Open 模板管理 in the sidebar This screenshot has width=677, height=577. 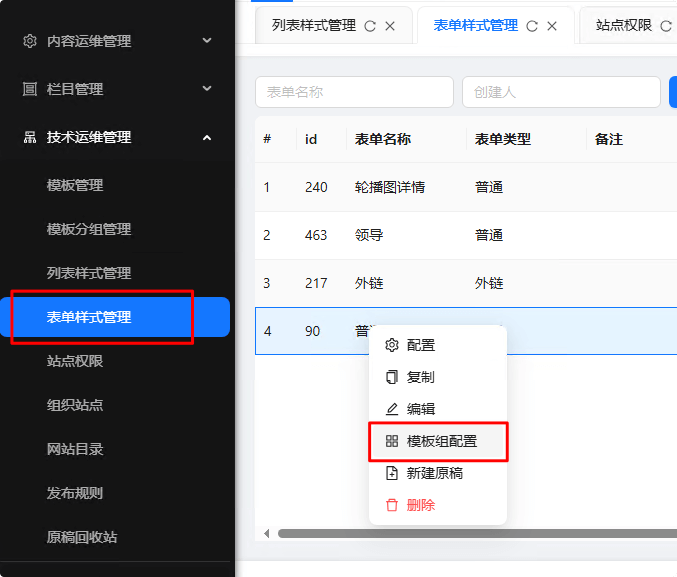click(75, 185)
